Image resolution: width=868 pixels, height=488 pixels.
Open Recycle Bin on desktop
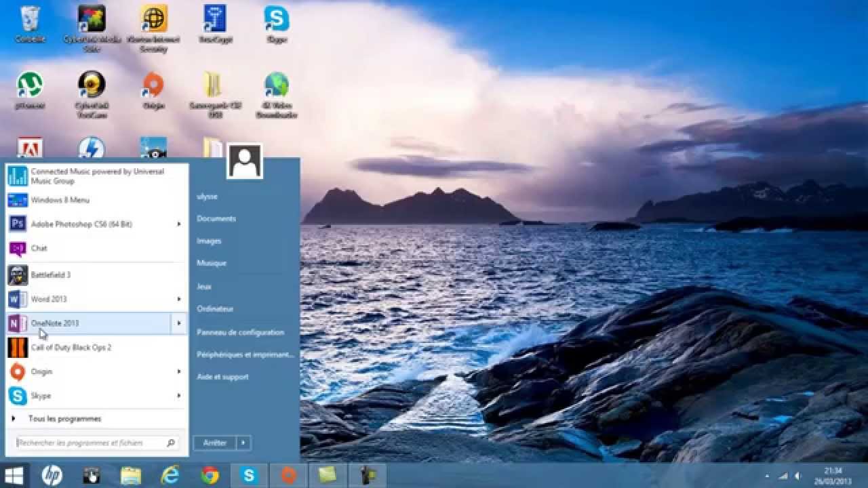tap(30, 24)
